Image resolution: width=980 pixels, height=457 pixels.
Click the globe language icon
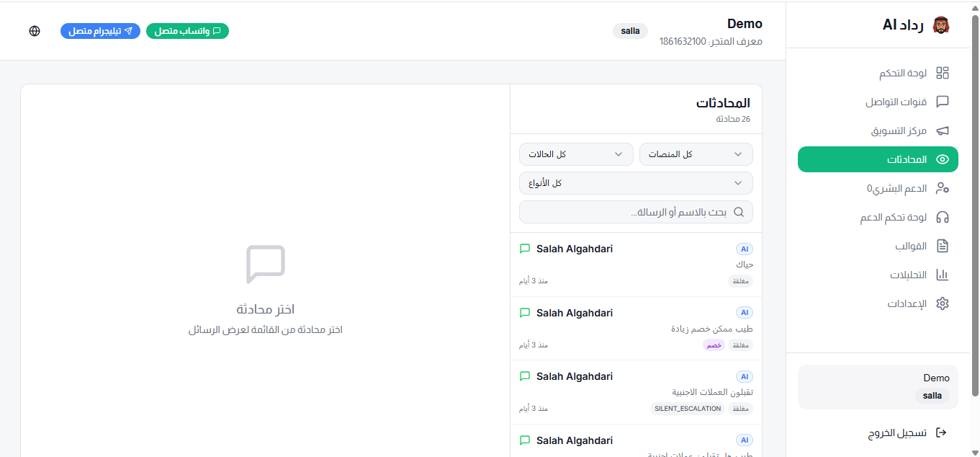[35, 31]
